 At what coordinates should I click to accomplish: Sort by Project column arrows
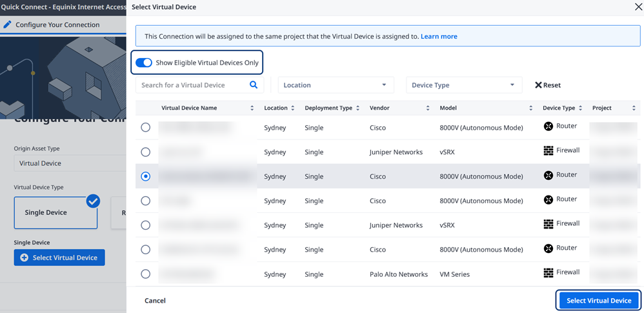pos(634,108)
